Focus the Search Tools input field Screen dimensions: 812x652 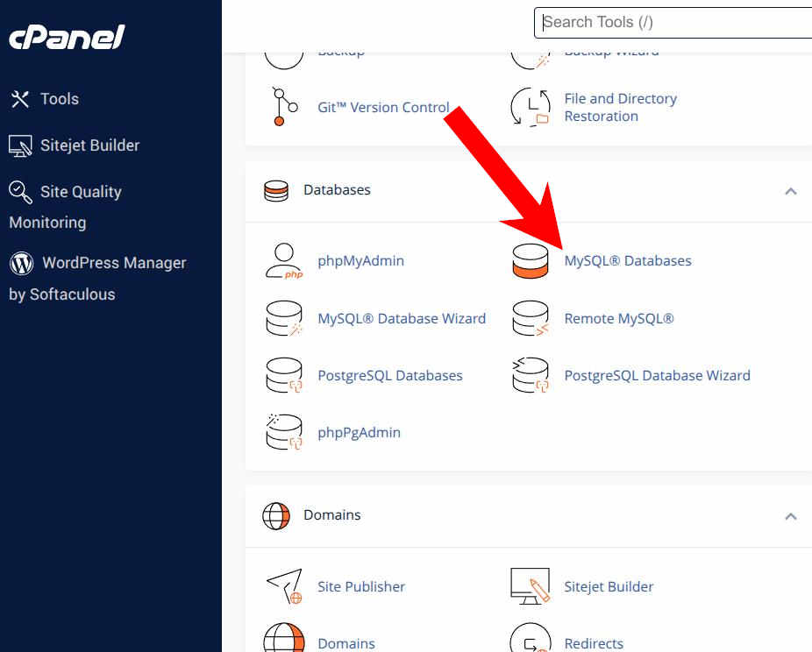pyautogui.click(x=673, y=22)
